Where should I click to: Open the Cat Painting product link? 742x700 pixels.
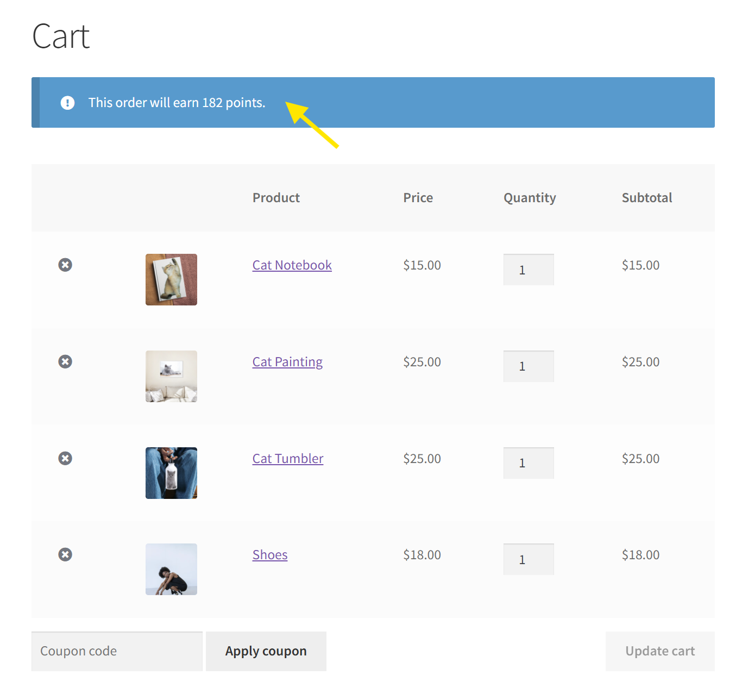coord(287,362)
